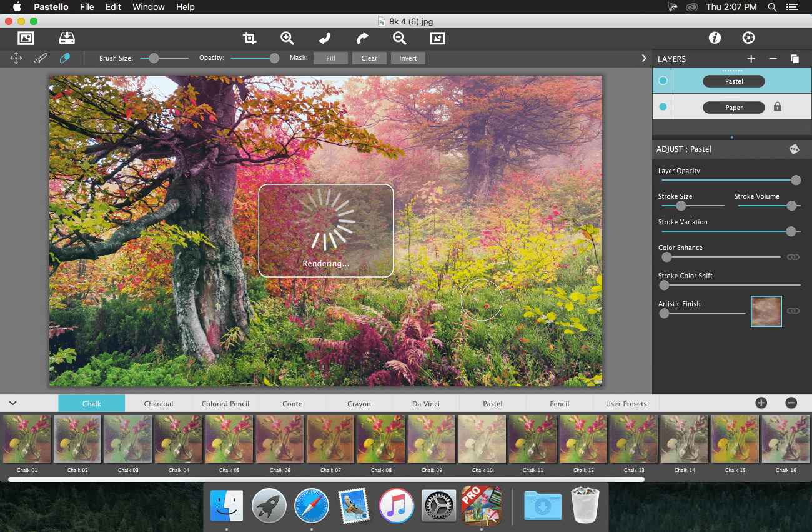Toggle visibility of the Paper layer
812x532 pixels.
click(663, 107)
